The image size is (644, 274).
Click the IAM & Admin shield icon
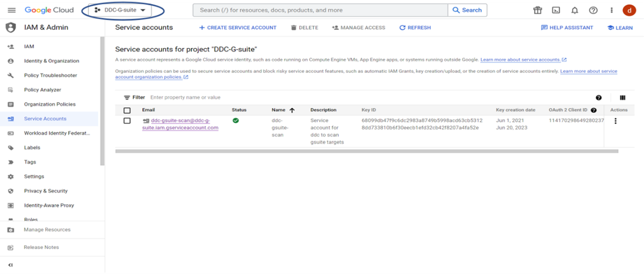(10, 28)
